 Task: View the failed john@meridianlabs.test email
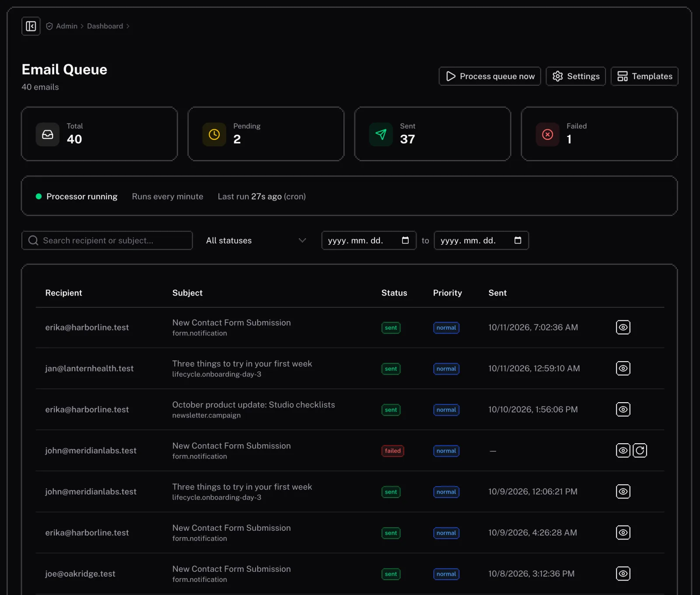click(623, 451)
